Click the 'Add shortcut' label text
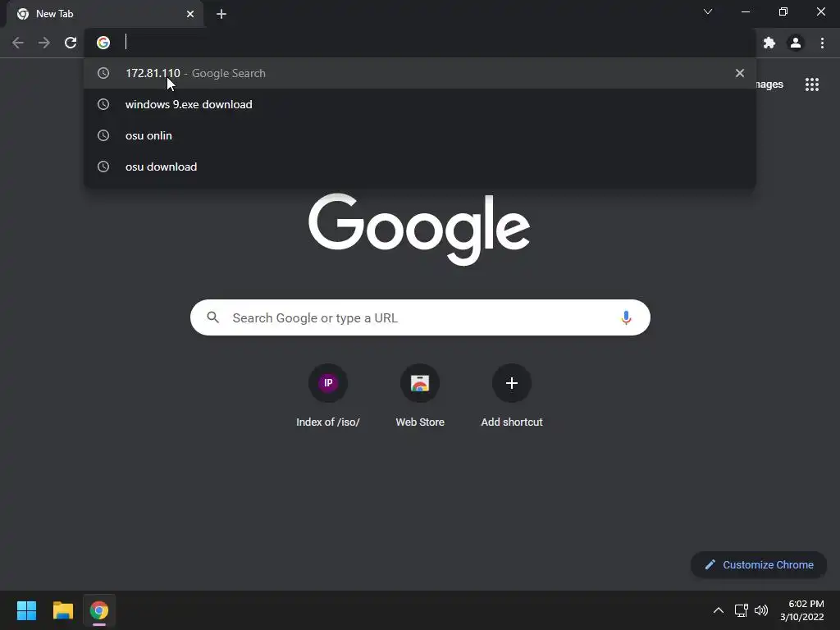Image resolution: width=840 pixels, height=630 pixels. click(x=512, y=422)
